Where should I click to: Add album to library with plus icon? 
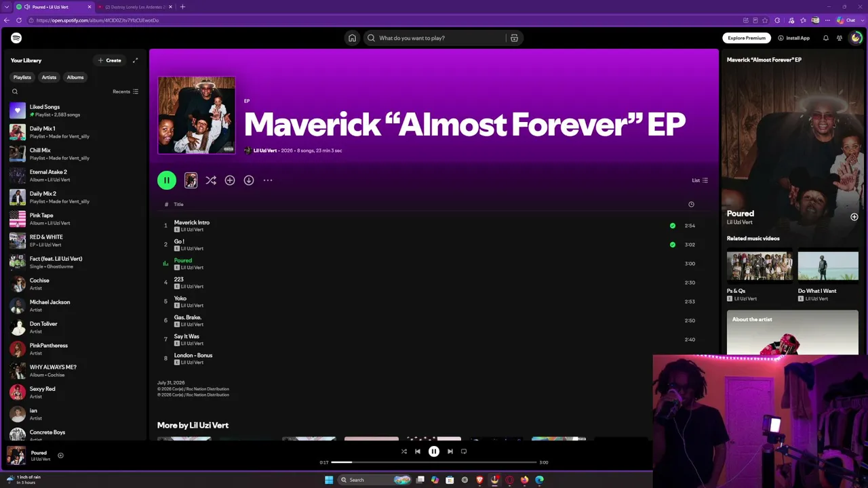coord(230,180)
